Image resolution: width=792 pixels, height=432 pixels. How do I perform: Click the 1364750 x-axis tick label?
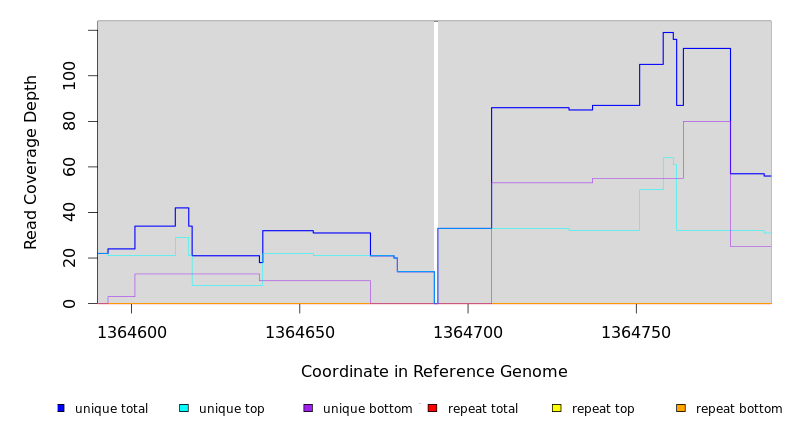point(636,332)
